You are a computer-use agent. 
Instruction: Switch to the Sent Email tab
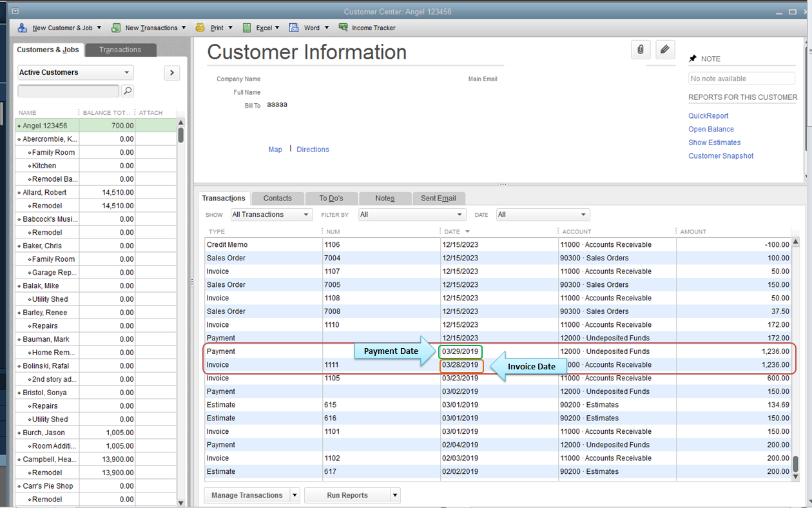tap(439, 198)
